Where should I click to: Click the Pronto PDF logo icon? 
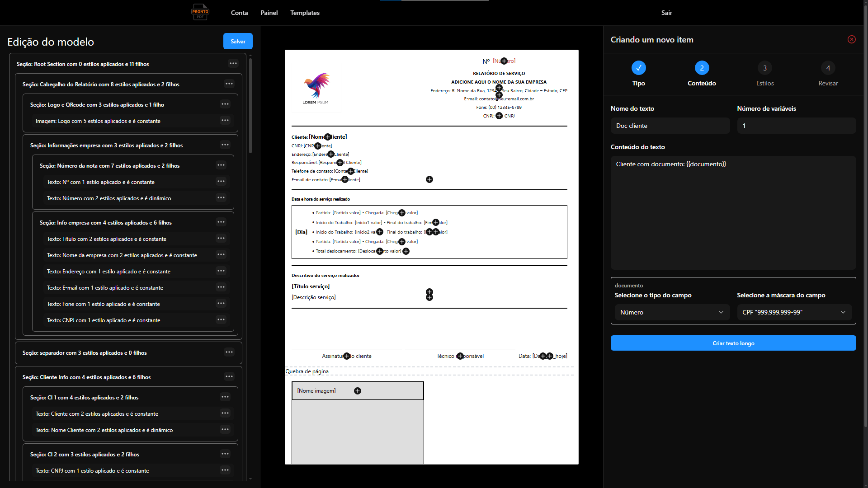point(200,12)
